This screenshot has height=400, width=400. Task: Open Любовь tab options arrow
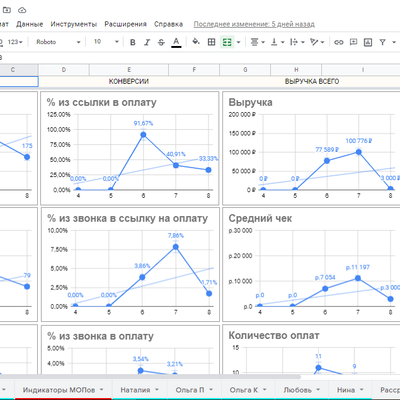pyautogui.click(x=318, y=390)
